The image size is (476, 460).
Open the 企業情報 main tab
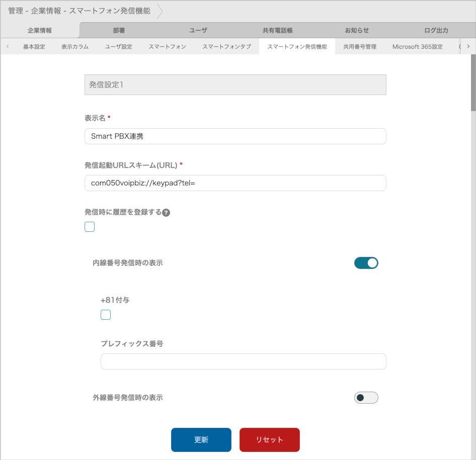40,30
